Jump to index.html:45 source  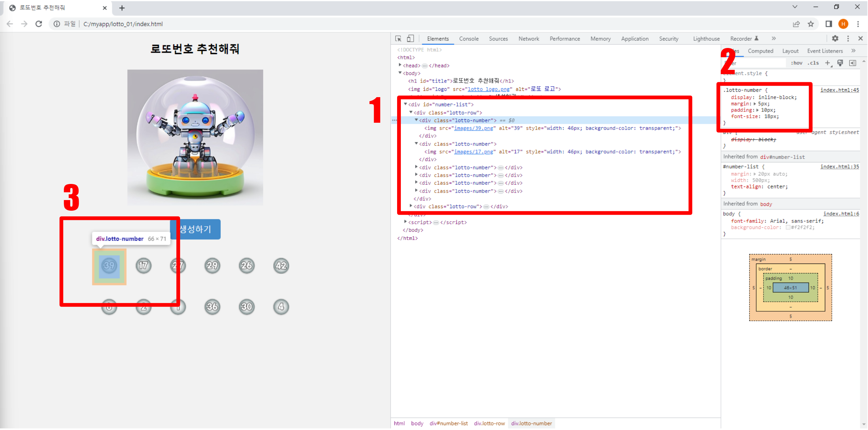click(839, 90)
